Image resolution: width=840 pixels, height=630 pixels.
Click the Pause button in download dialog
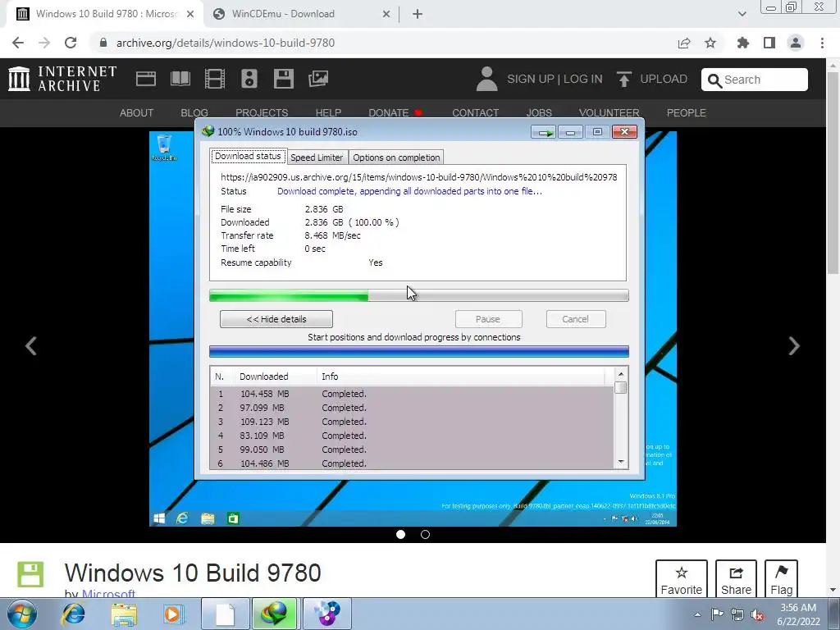[488, 319]
